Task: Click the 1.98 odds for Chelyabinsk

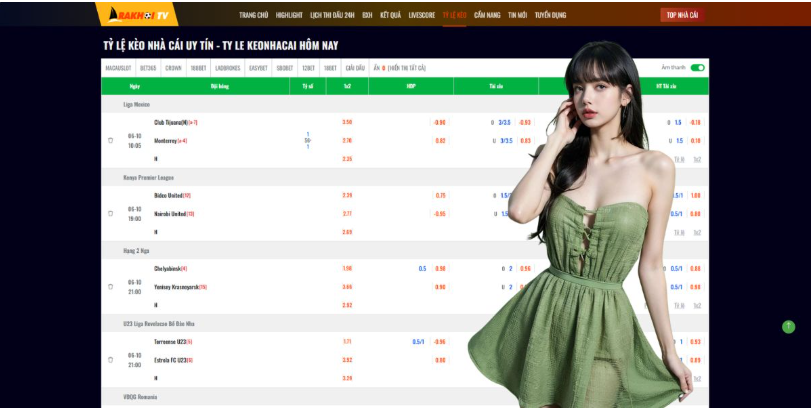Action: [347, 268]
